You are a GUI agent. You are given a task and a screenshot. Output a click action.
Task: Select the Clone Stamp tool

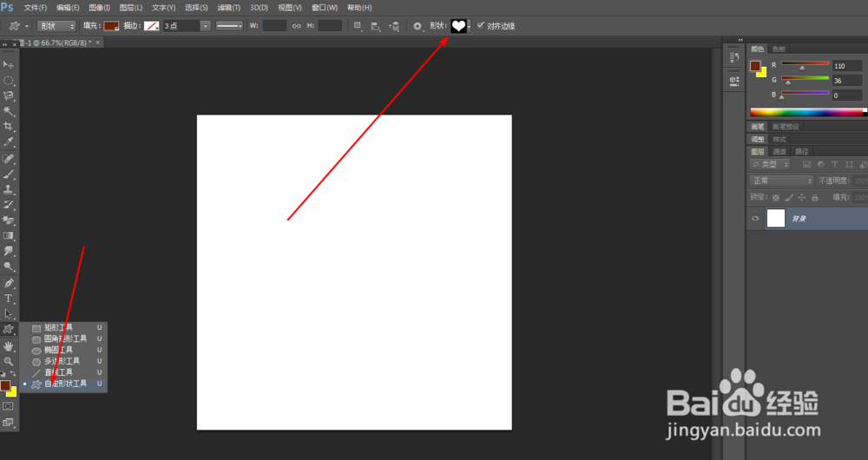click(x=9, y=189)
